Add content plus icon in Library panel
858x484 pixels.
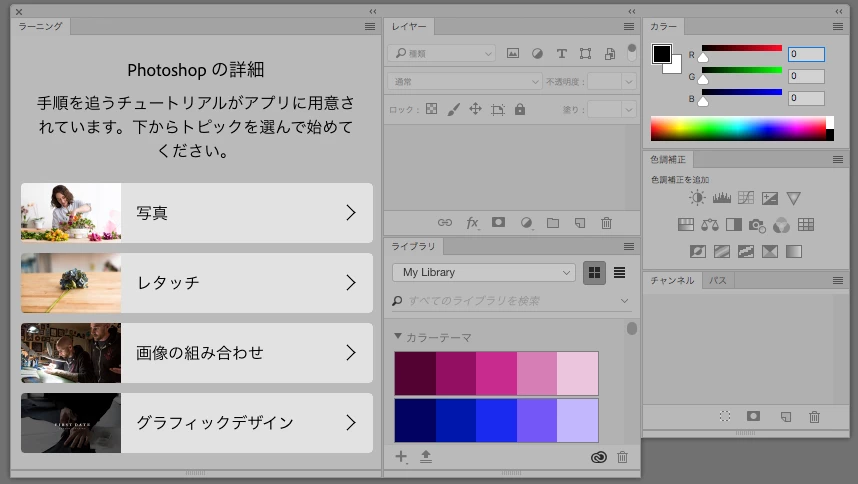[x=401, y=457]
